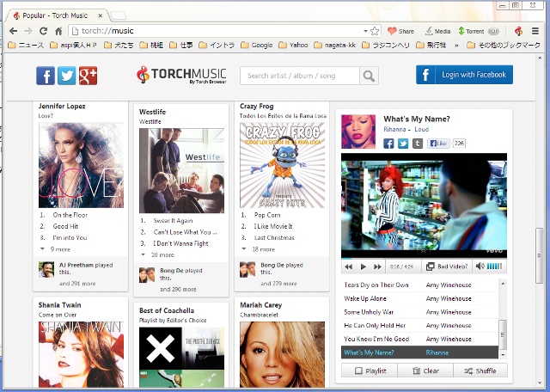Adjust the player volume bars
550x392 pixels.
click(495, 266)
